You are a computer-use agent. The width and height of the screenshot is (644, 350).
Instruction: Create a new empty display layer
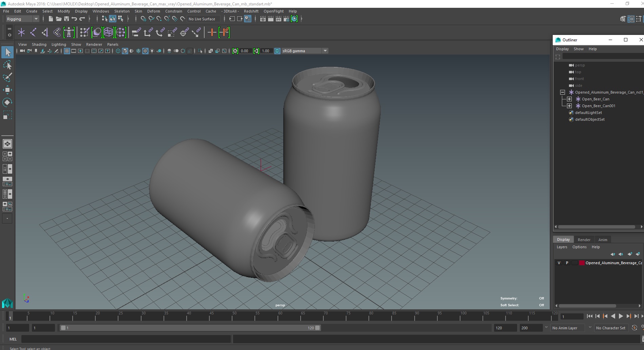(x=630, y=254)
